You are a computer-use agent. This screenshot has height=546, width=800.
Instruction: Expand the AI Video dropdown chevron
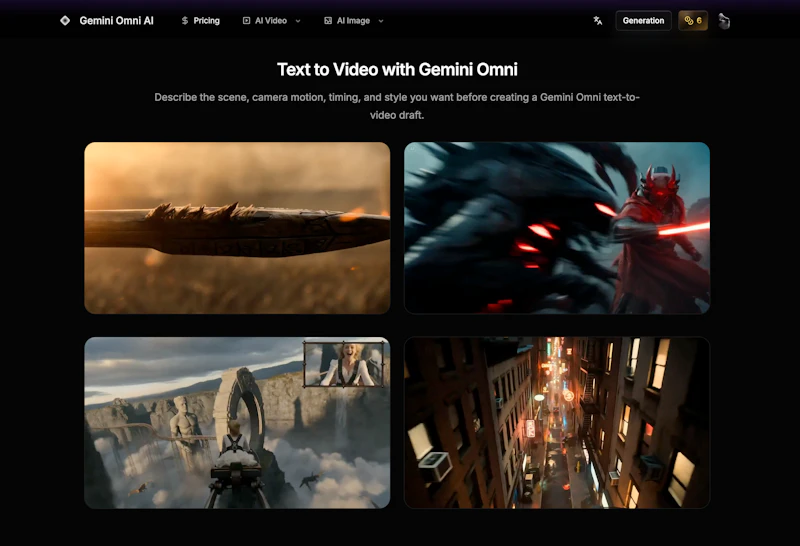tap(298, 21)
